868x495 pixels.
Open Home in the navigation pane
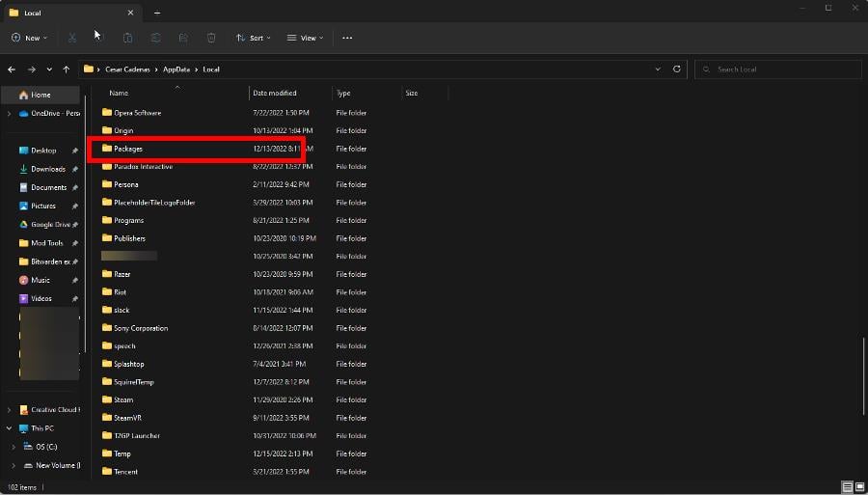click(41, 95)
